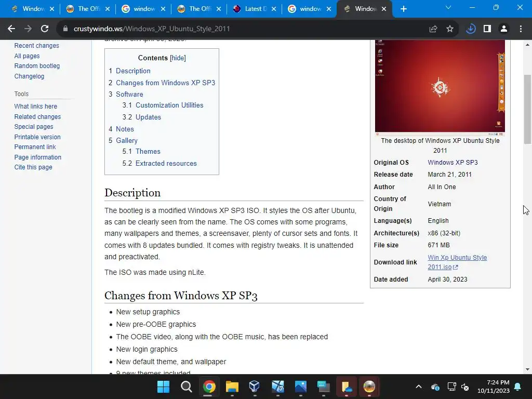Jump to 5.2 Extracted resources
The image size is (532, 399).
click(x=166, y=163)
